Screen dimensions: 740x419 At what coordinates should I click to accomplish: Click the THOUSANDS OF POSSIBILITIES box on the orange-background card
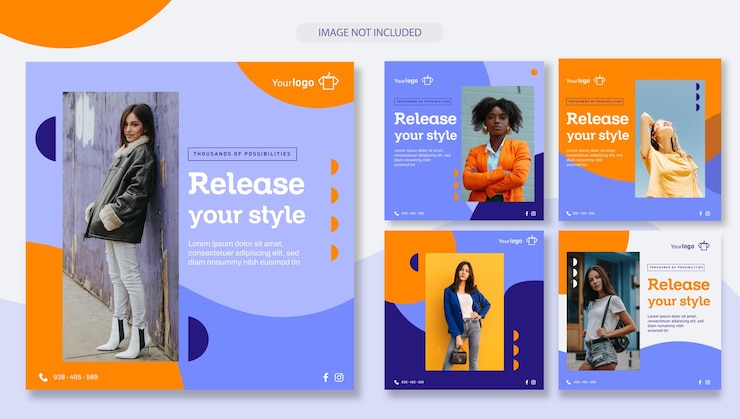pos(595,101)
